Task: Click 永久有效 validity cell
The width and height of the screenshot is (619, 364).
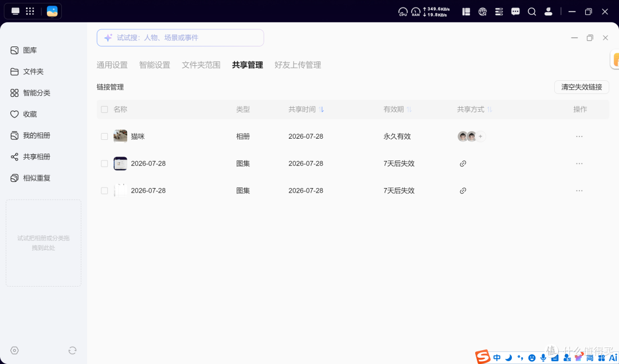Action: pyautogui.click(x=397, y=136)
